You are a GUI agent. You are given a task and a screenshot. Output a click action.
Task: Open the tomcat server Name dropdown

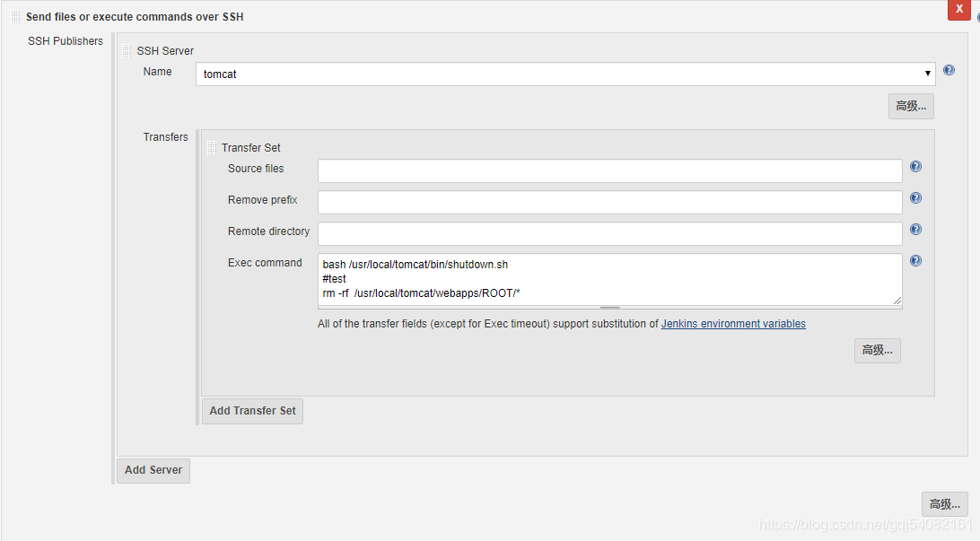[565, 74]
